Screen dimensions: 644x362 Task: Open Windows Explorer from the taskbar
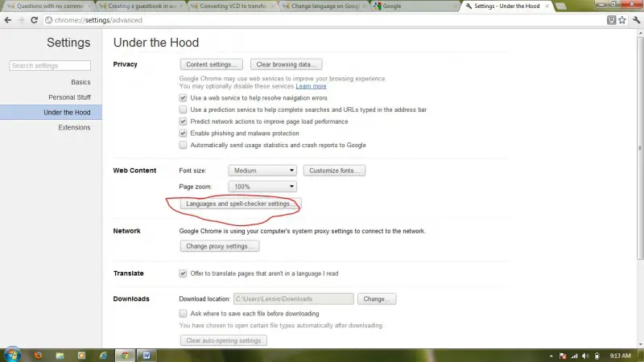tap(60, 356)
